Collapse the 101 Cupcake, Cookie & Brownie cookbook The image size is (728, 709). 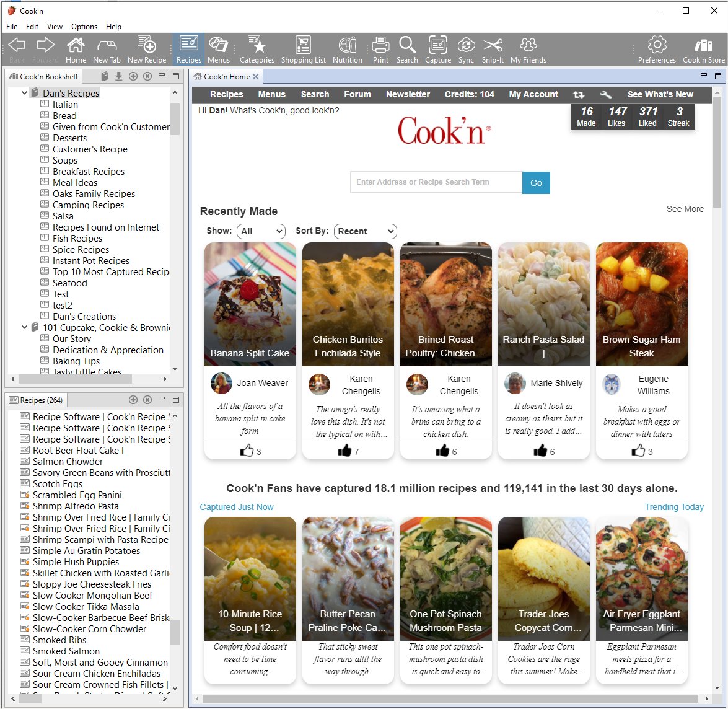(25, 327)
